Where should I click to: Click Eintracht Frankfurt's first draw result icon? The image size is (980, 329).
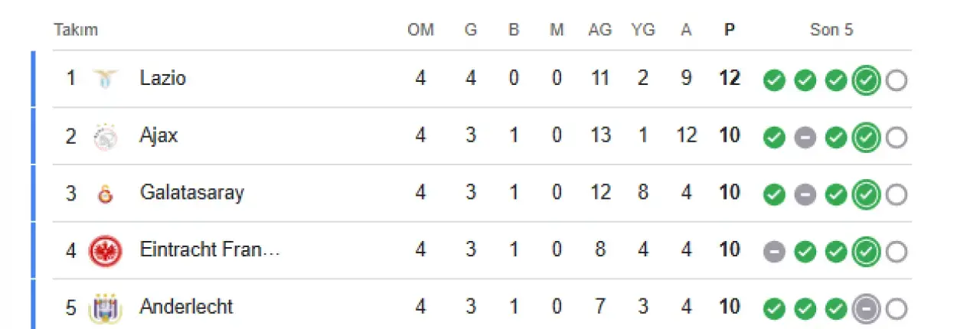[774, 252]
